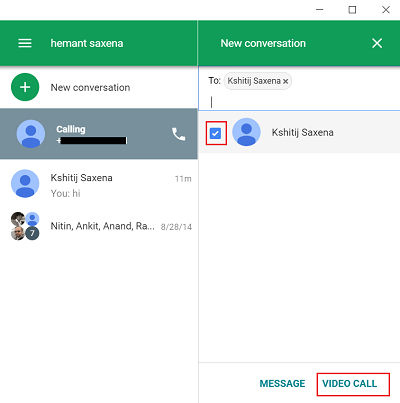Close the New conversation panel
This screenshot has height=403, width=400.
pos(377,43)
